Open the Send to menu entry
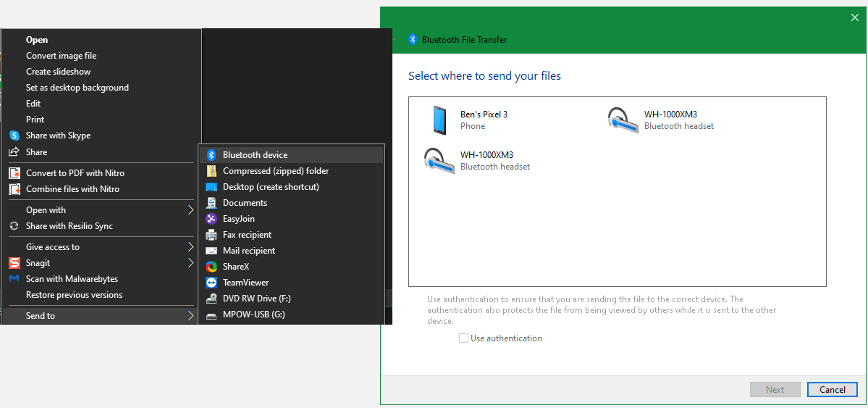Viewport: 868px width, 408px height. tap(101, 316)
